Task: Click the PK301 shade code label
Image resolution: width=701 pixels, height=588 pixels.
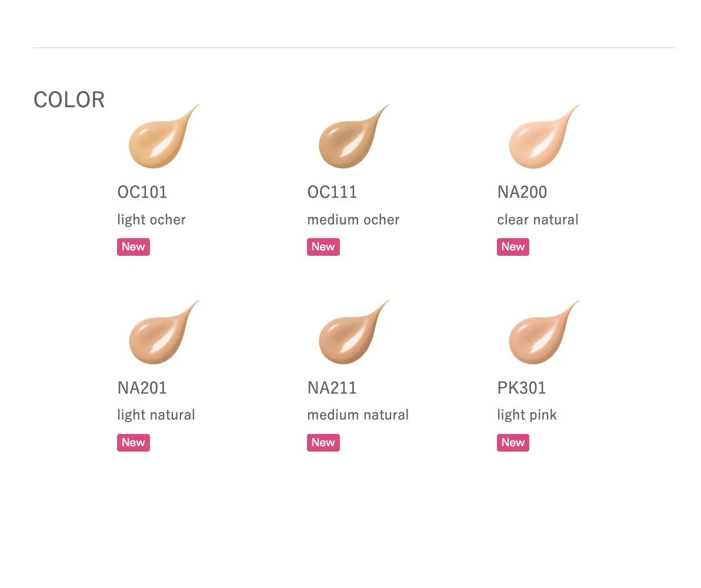Action: click(x=522, y=387)
